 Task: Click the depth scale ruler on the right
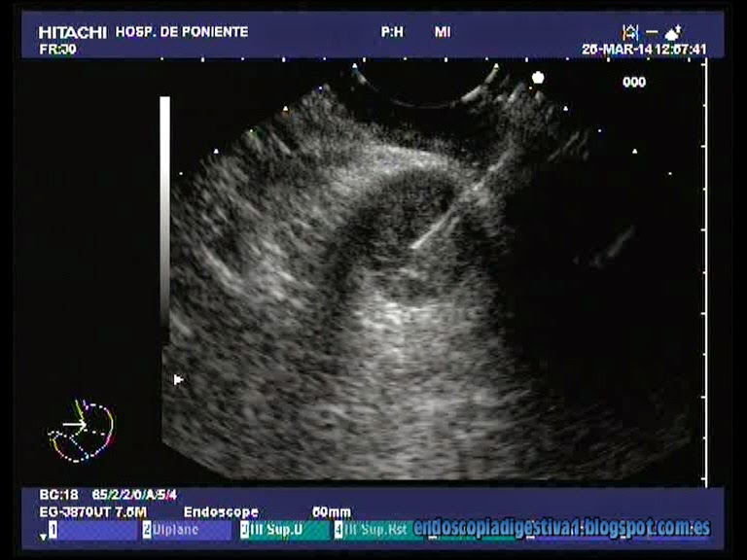(706, 272)
